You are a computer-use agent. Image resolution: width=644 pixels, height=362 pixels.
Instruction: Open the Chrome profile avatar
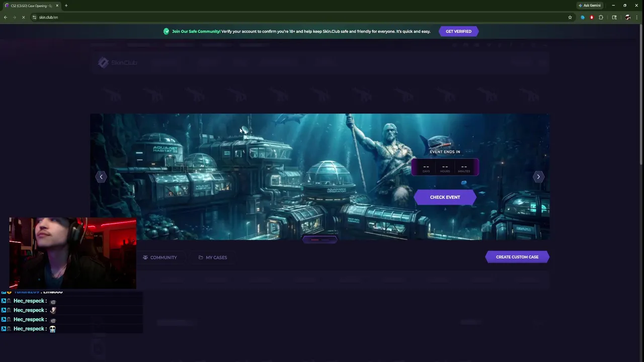(x=627, y=17)
